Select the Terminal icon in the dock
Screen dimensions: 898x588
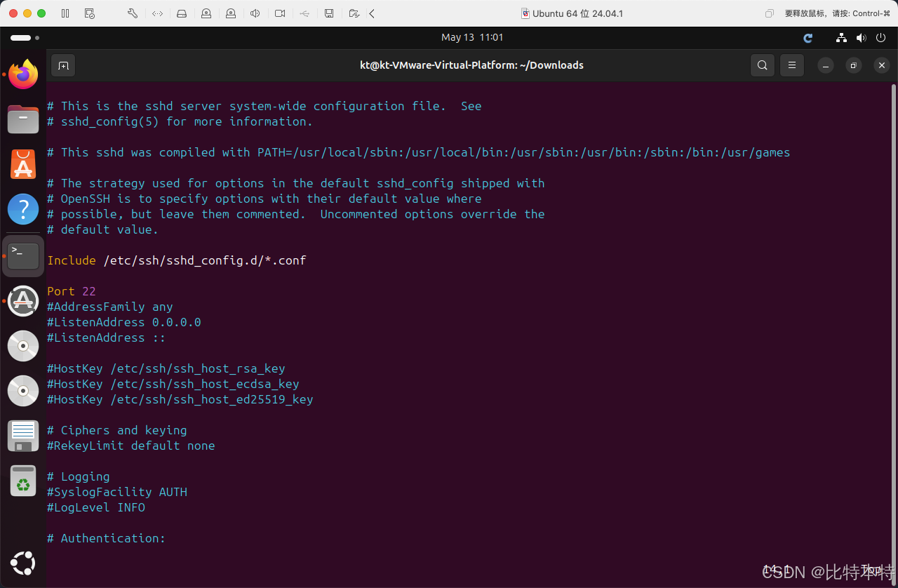coord(23,255)
